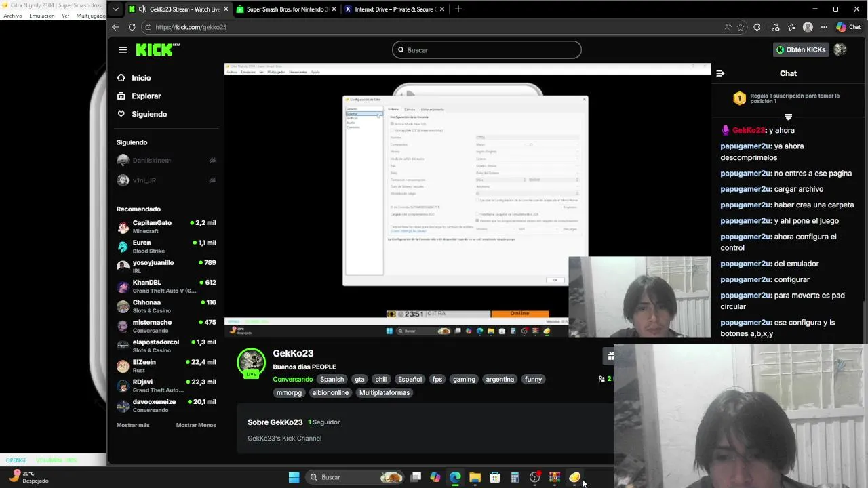Open Danilskinem in the following list
This screenshot has height=488, width=868.
166,161
